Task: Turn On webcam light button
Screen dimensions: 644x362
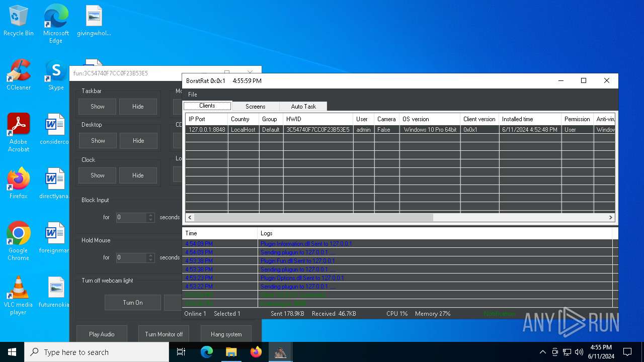Action: point(133,303)
